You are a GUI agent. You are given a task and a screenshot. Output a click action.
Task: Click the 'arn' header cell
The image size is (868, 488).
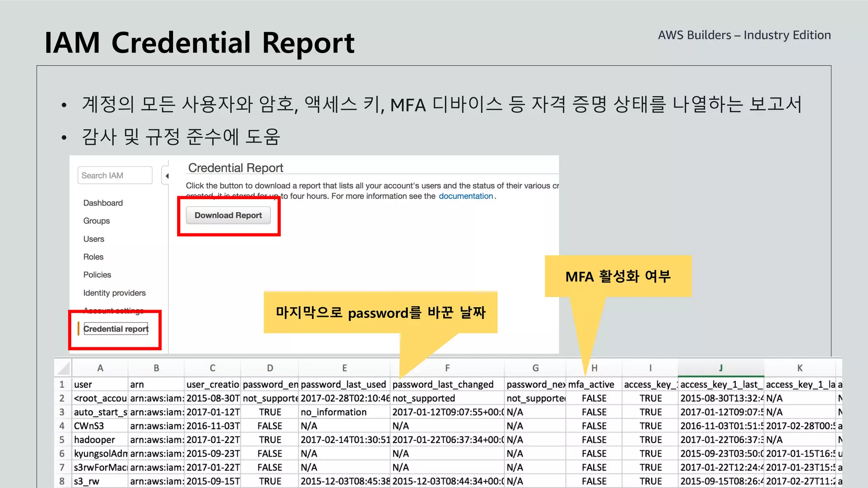(156, 384)
